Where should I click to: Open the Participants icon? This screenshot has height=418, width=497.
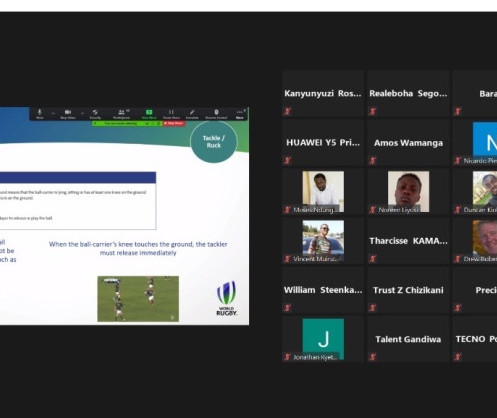tap(122, 112)
